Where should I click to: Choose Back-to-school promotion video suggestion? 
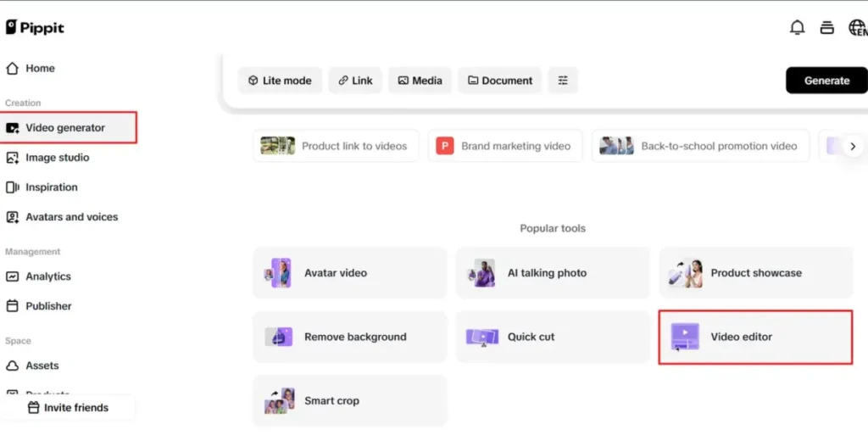tap(701, 146)
